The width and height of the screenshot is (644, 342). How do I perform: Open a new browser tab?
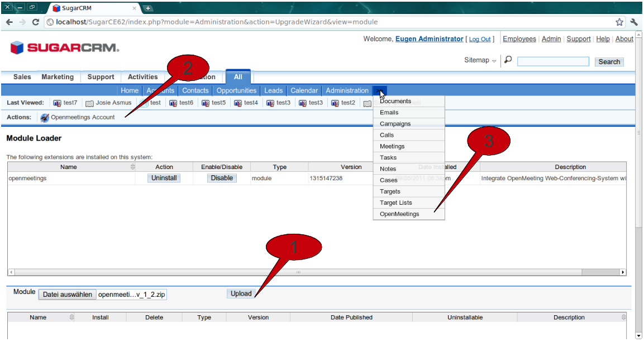pos(148,8)
